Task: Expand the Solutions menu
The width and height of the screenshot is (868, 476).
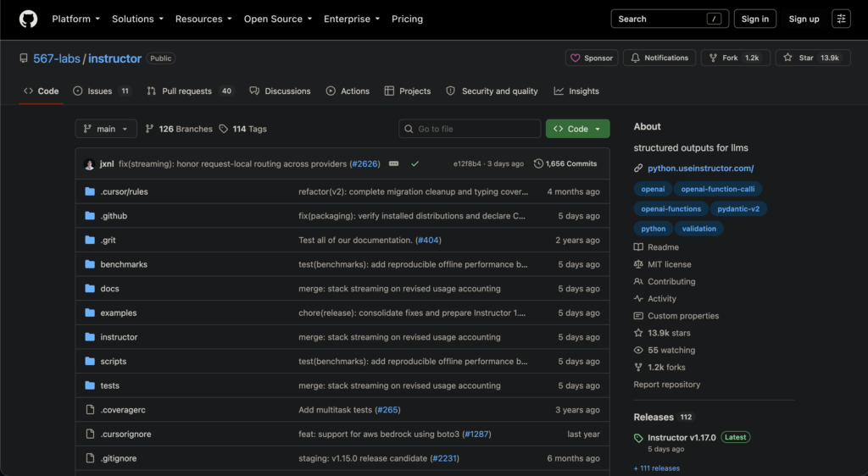Action: pyautogui.click(x=137, y=19)
